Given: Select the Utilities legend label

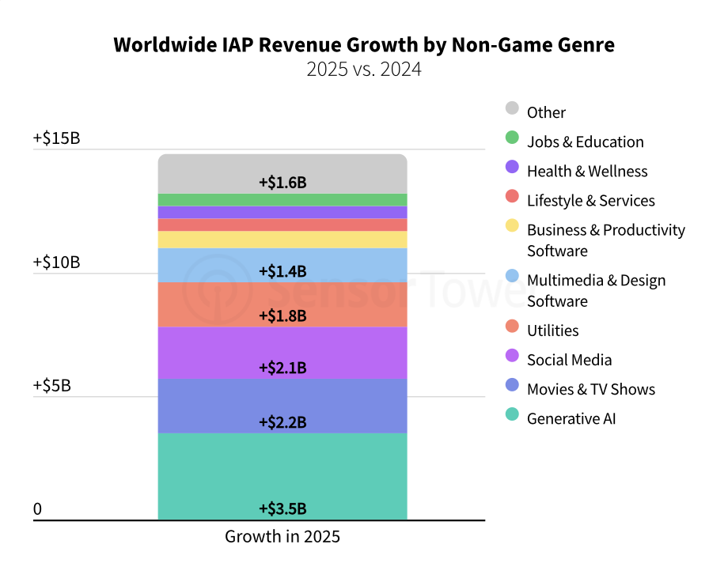Looking at the screenshot, I should point(552,331).
